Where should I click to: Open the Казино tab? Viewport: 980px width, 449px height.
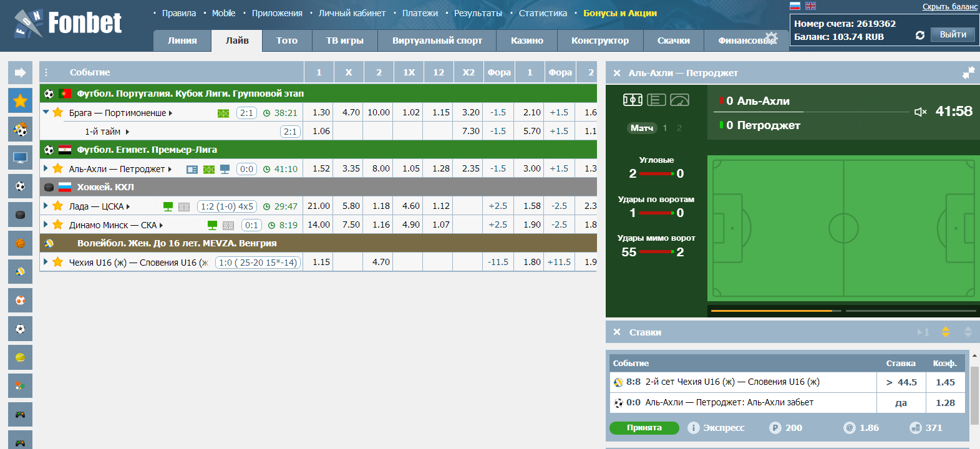(x=527, y=41)
